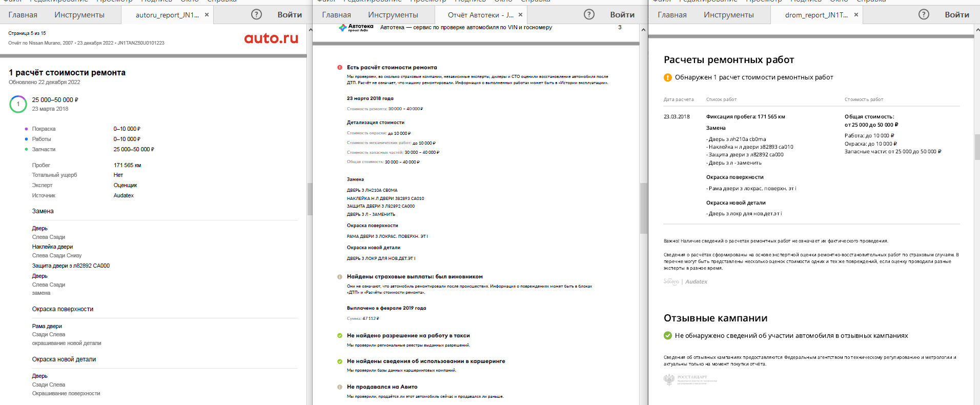The height and width of the screenshot is (405, 980).
Task: Click red alert icon beside Есть расчёт стоимости ремонта
Action: click(x=339, y=68)
